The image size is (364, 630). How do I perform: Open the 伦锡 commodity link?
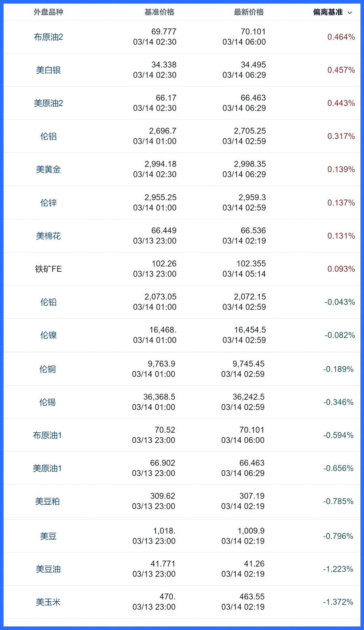click(x=47, y=402)
